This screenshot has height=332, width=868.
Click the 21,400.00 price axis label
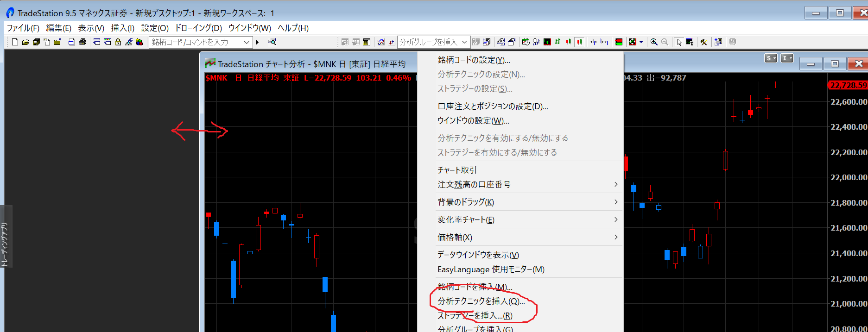click(849, 253)
